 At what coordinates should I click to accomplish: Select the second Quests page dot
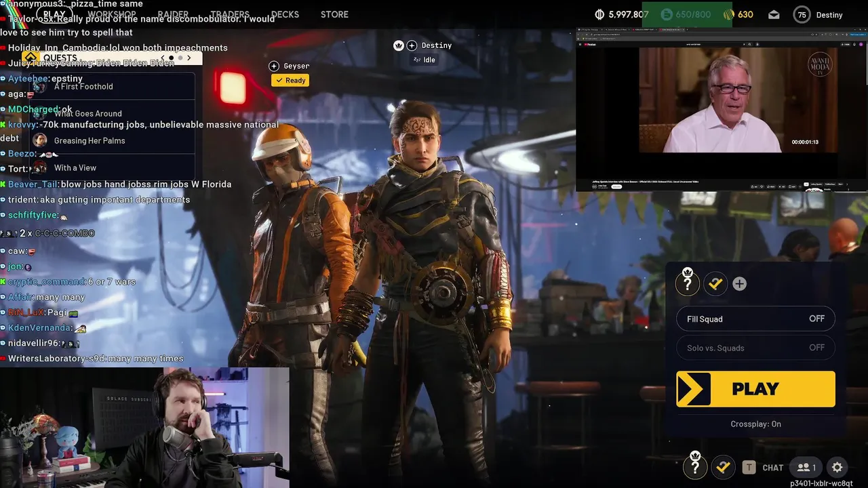click(180, 58)
